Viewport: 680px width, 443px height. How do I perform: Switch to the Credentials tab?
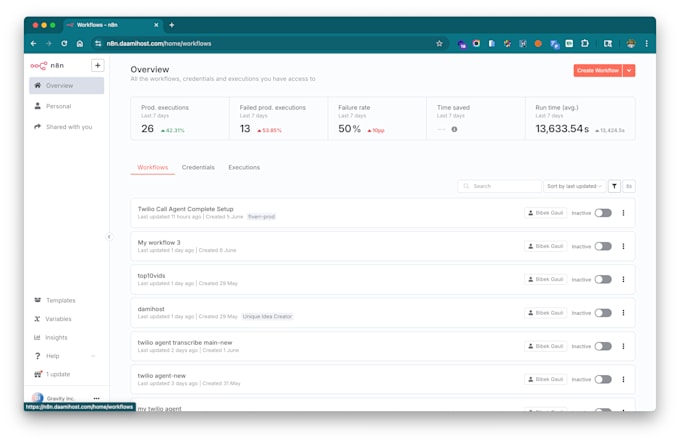198,167
